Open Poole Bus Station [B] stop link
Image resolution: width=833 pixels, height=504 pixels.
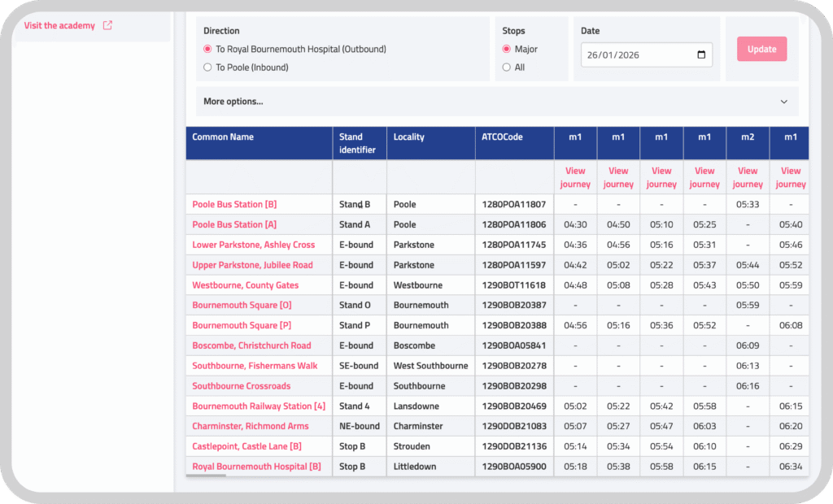pos(234,204)
